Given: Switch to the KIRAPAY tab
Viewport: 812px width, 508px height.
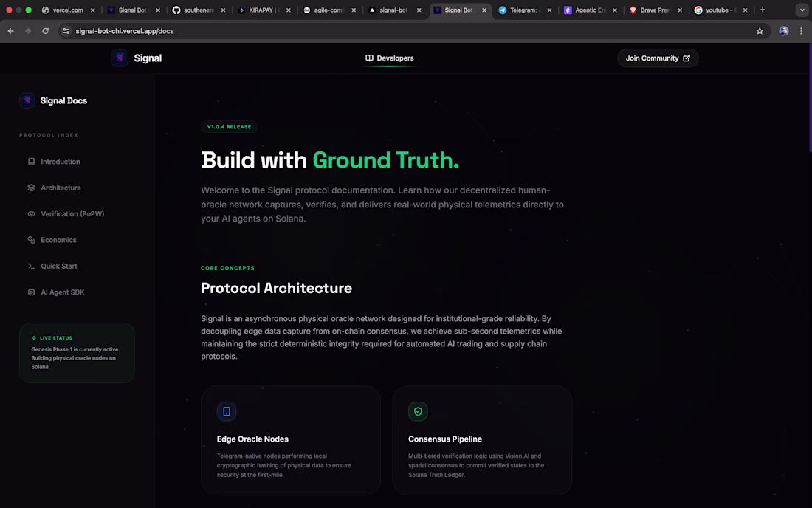Looking at the screenshot, I should coord(263,10).
